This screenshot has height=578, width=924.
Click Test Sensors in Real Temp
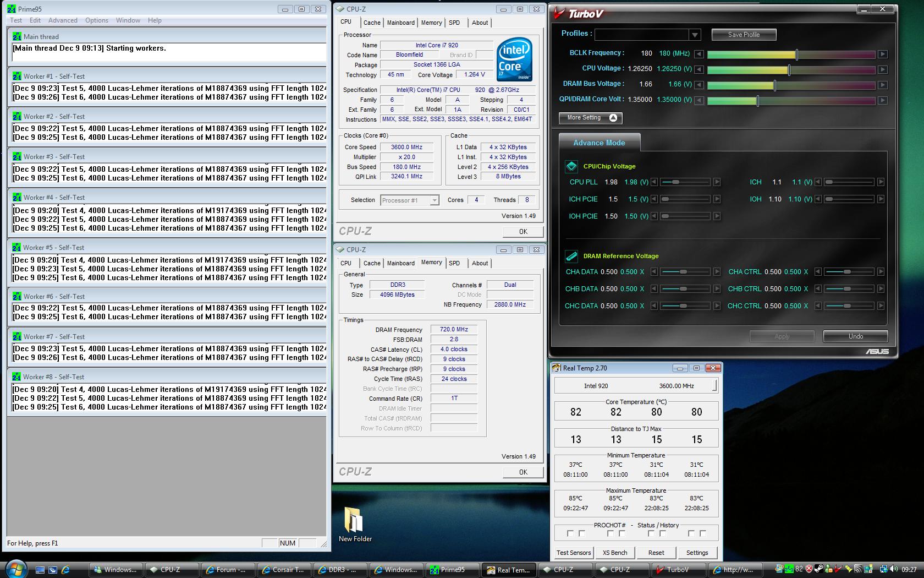(x=574, y=553)
